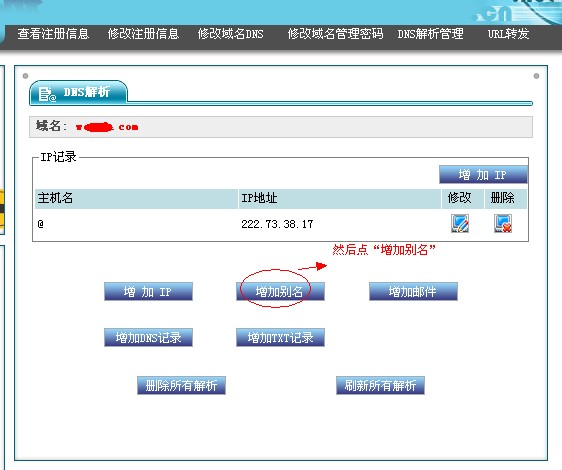This screenshot has height=470, width=562.
Task: Select the DNS解析 tab header
Action: click(x=78, y=92)
